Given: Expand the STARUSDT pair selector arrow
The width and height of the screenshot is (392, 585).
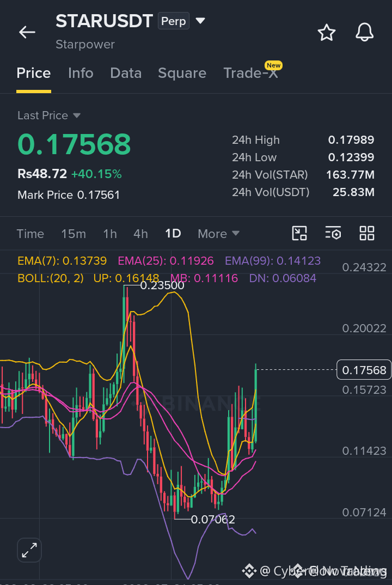Looking at the screenshot, I should click(x=200, y=21).
